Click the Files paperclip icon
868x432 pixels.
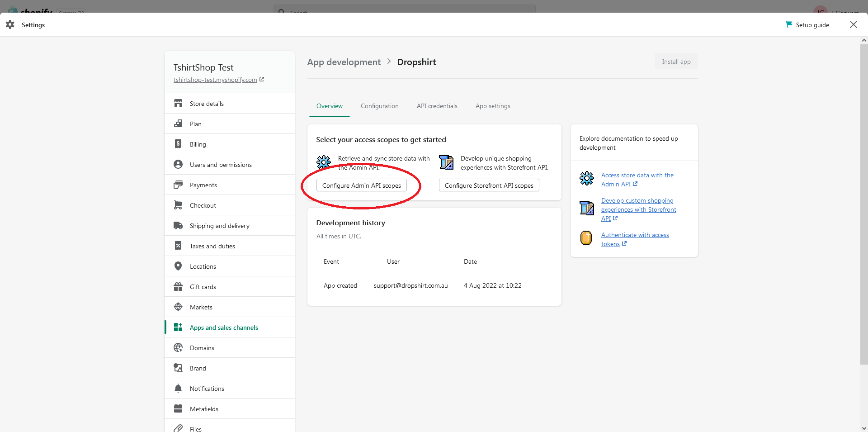(x=178, y=428)
